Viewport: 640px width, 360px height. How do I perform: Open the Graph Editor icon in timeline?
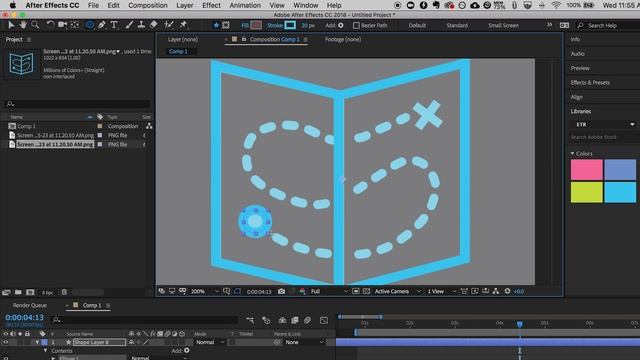point(324,320)
